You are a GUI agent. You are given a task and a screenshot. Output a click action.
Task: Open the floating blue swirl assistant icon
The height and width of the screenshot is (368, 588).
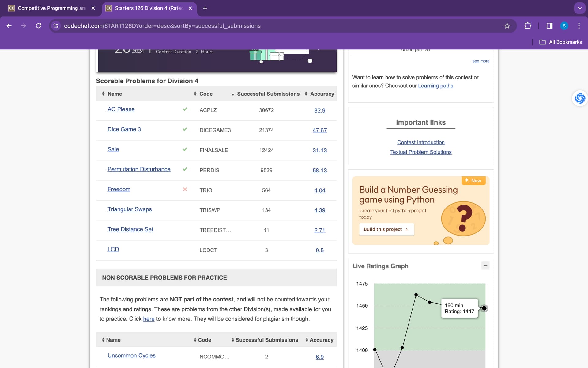coord(580,98)
